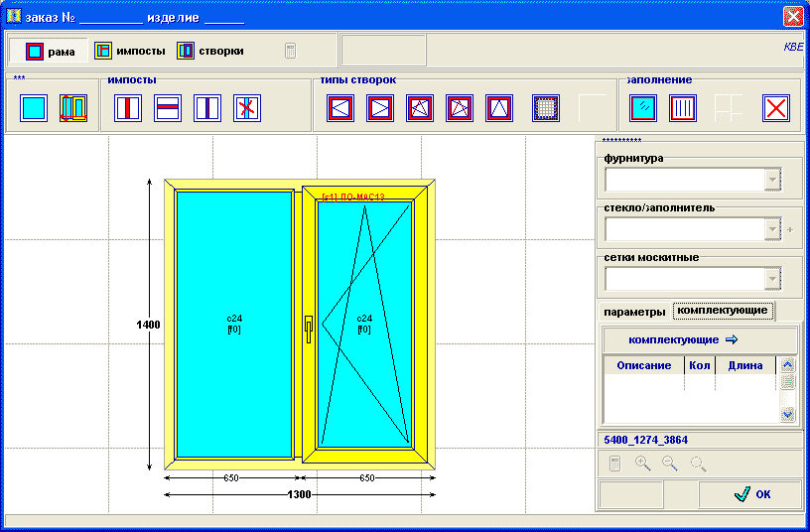
Task: Click the Описание column header
Action: click(x=643, y=365)
